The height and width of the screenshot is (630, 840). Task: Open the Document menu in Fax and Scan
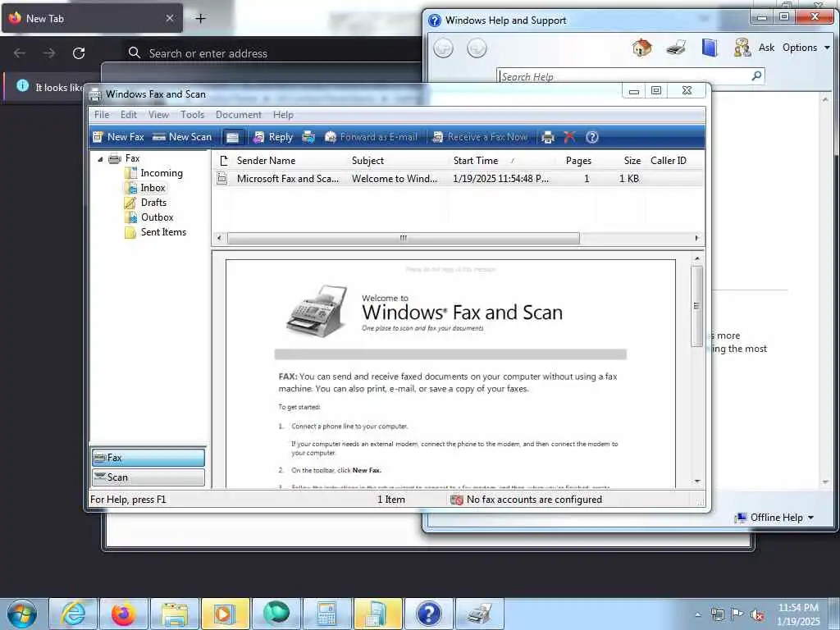pyautogui.click(x=239, y=115)
